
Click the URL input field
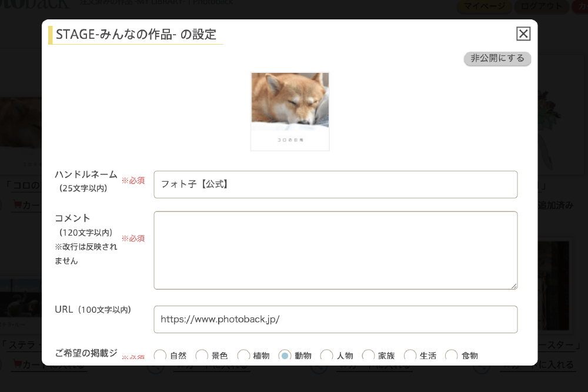[335, 319]
